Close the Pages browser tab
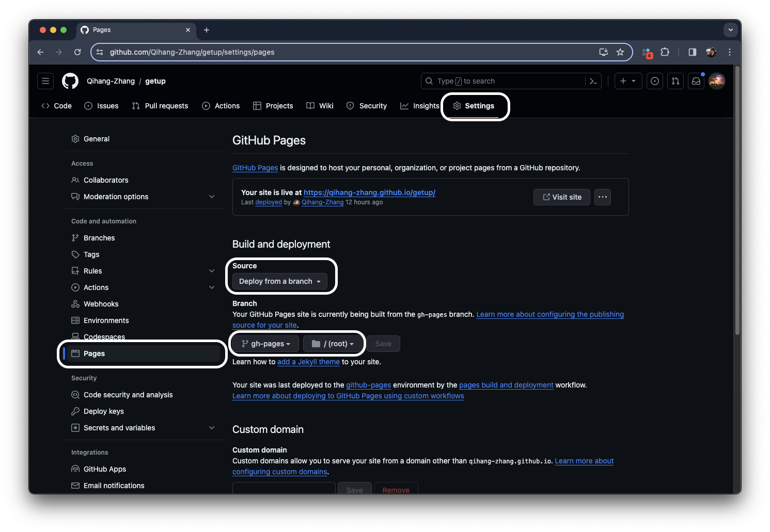 (x=188, y=30)
